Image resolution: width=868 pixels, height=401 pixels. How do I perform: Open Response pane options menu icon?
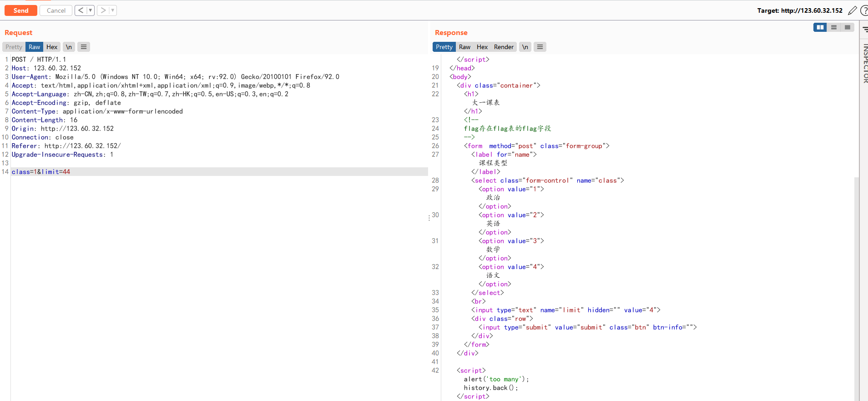[540, 47]
